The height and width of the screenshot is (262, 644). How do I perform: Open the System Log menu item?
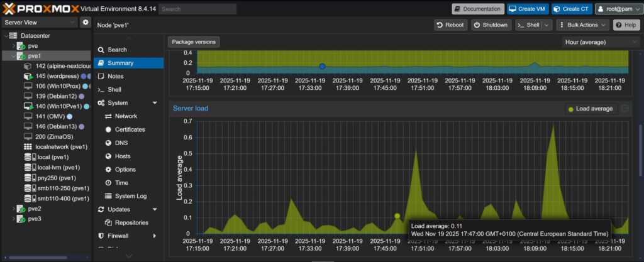point(130,196)
